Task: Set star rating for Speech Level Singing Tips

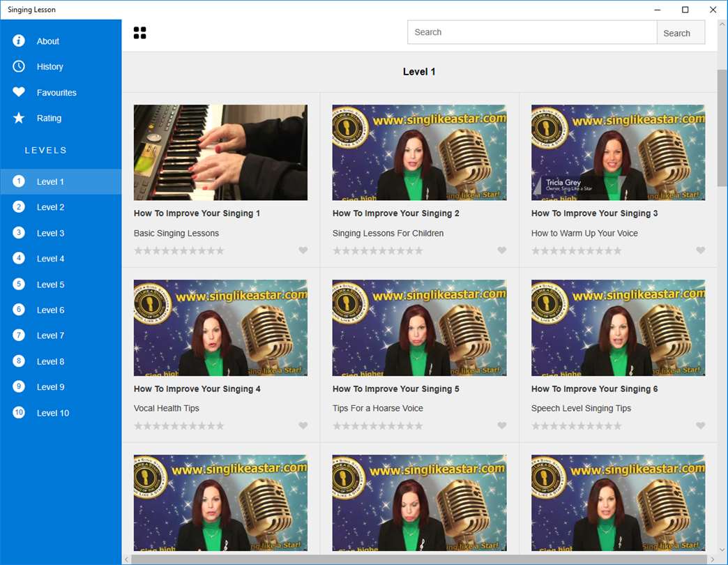Action: 576,425
